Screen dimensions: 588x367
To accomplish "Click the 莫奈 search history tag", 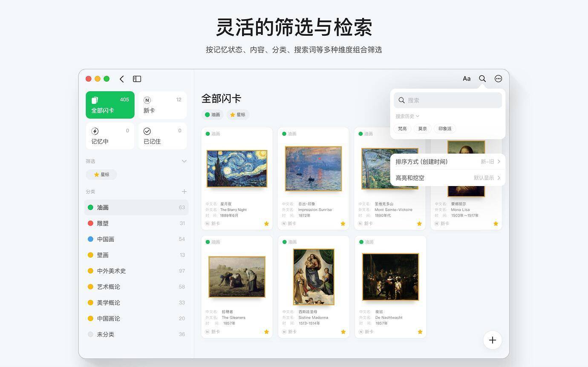I will pyautogui.click(x=422, y=129).
